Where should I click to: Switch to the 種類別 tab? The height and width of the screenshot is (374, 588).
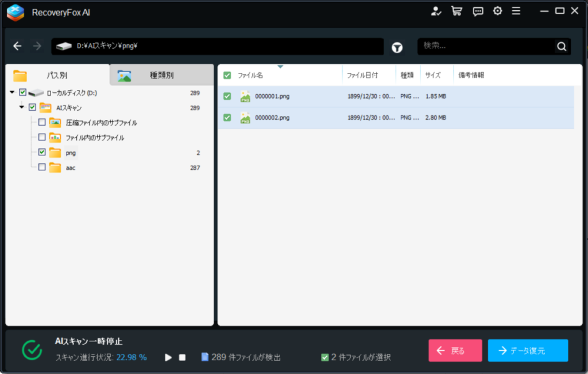click(161, 75)
